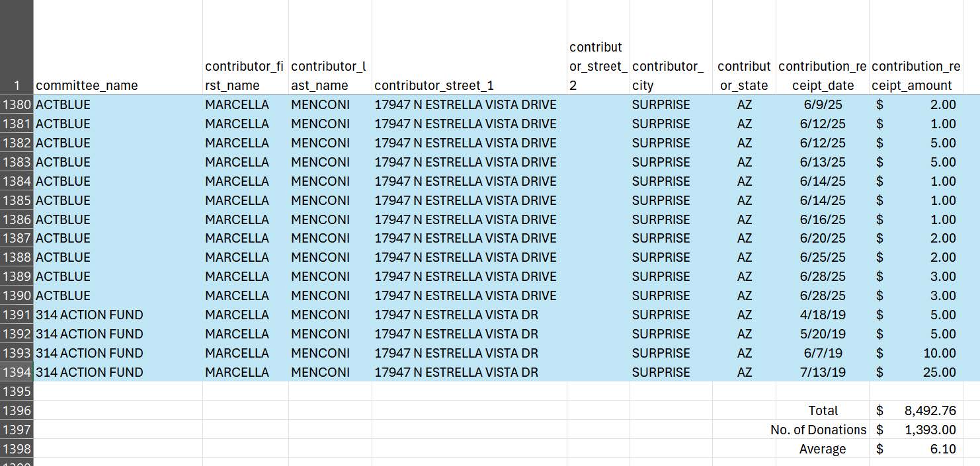Click the 7/13/19 date cell
This screenshot has width=980, height=466.
822,372
